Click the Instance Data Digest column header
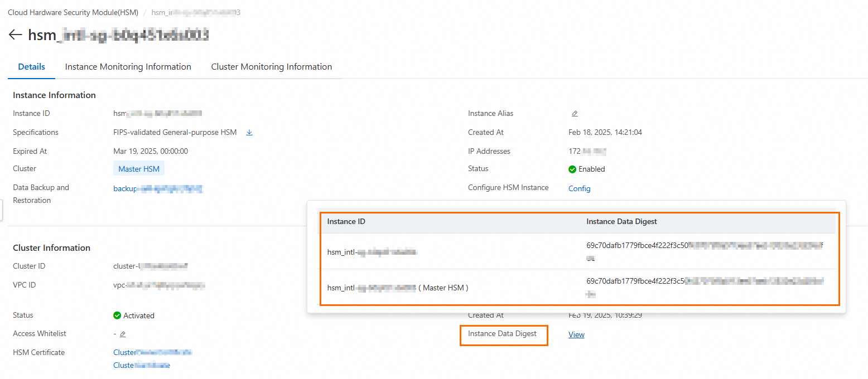Image resolution: width=868 pixels, height=379 pixels. tap(621, 221)
